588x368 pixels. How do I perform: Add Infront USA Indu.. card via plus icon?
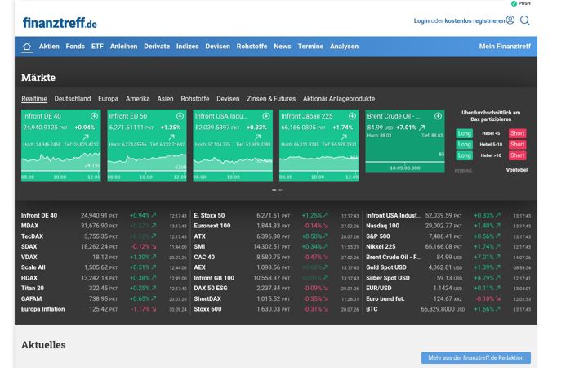click(266, 116)
